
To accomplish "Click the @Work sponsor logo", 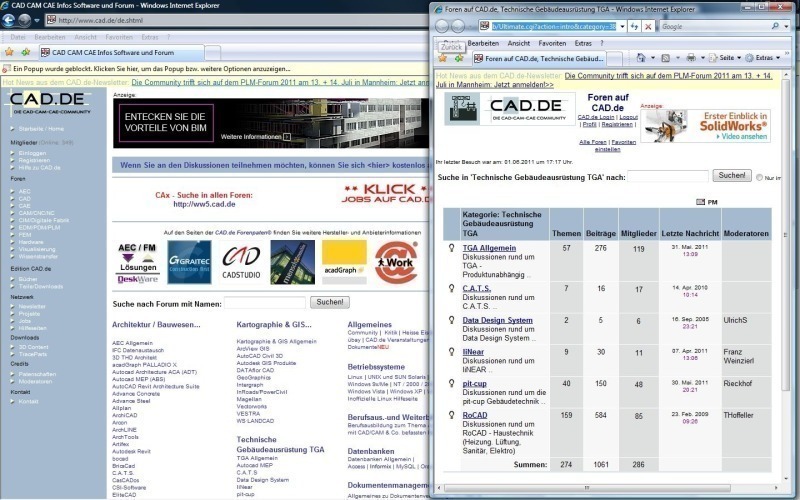I will point(396,262).
